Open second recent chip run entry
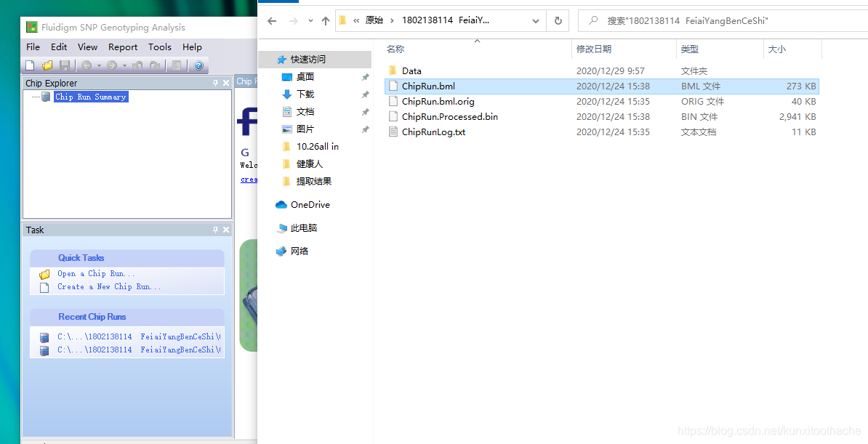This screenshot has width=868, height=444. 139,350
